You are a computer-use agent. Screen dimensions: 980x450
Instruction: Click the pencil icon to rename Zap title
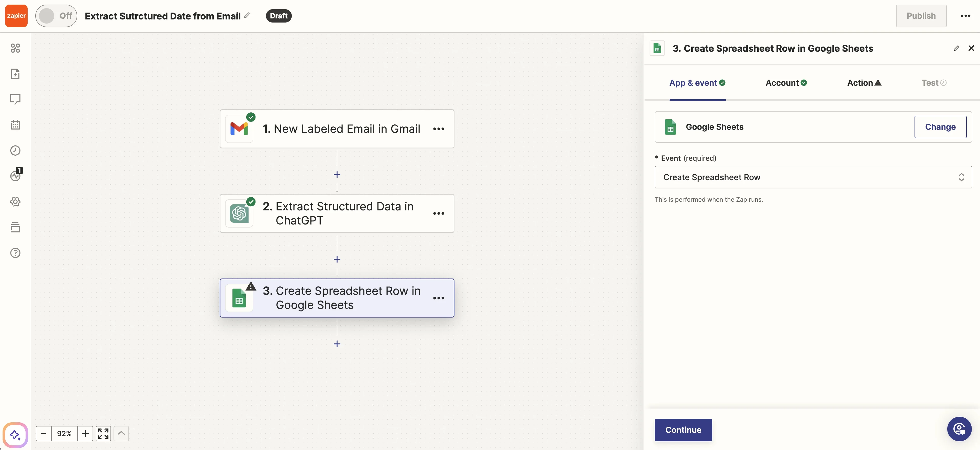[247, 16]
